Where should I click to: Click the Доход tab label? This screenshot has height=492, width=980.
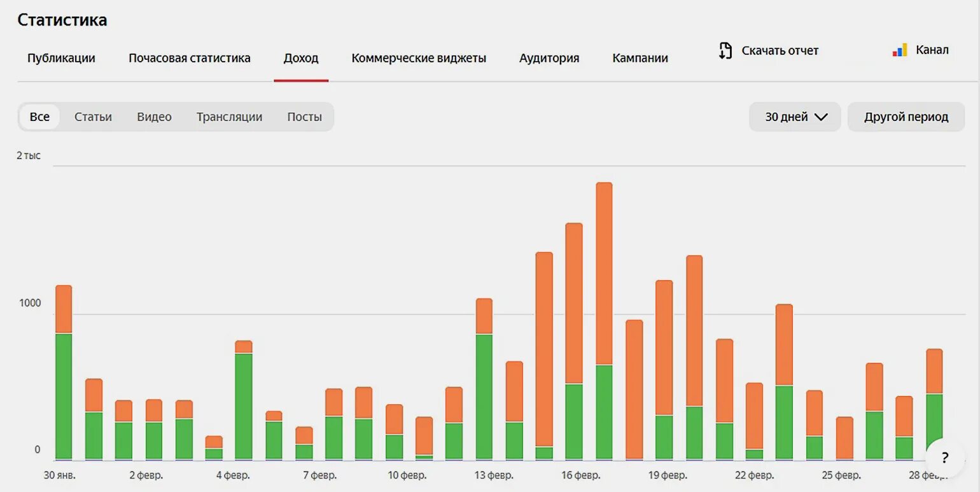tap(300, 58)
